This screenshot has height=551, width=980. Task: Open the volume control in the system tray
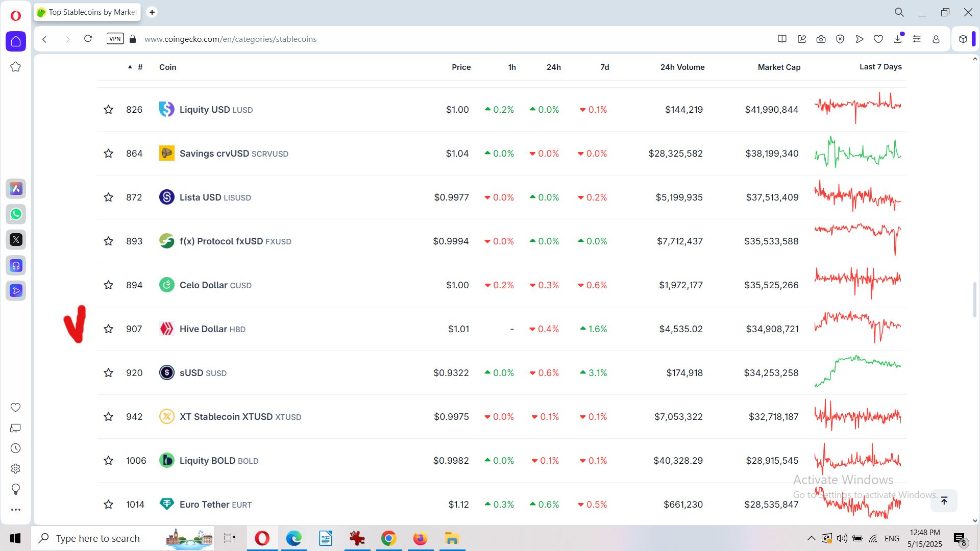[x=842, y=538]
